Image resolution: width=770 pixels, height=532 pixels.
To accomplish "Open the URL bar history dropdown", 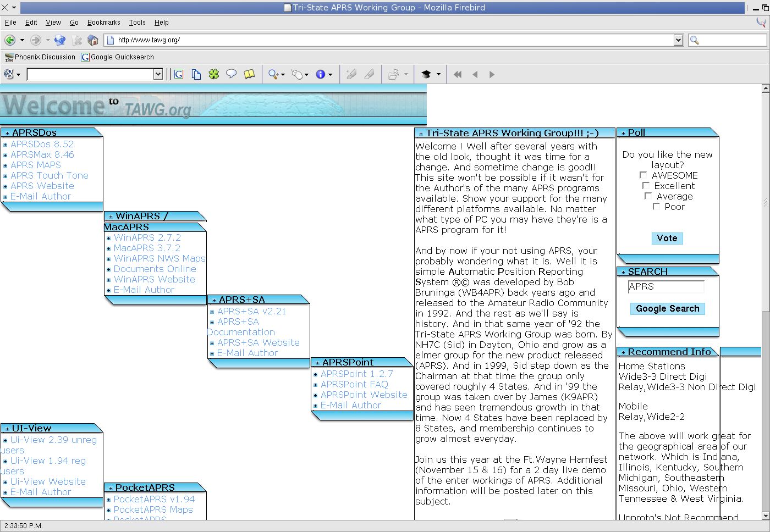I will coord(678,40).
